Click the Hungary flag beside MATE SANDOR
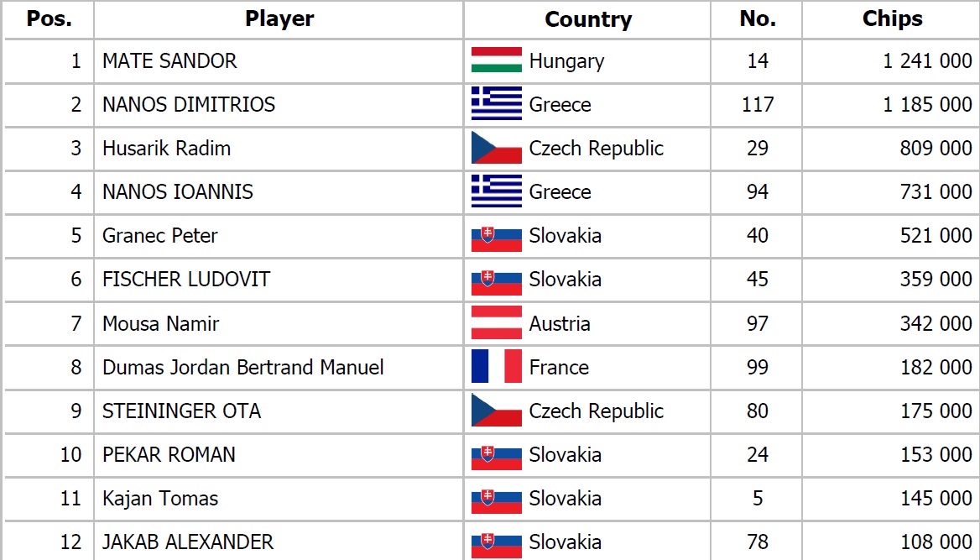 tap(496, 60)
